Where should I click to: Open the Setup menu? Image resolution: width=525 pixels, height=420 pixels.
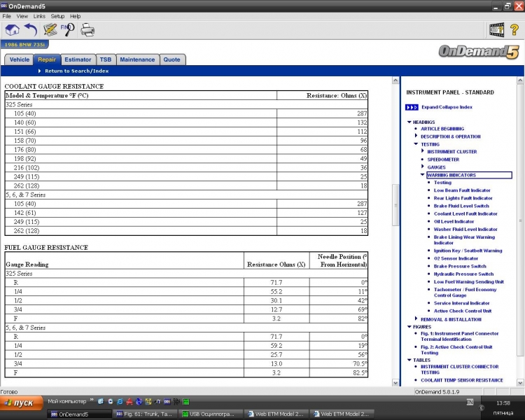point(57,16)
